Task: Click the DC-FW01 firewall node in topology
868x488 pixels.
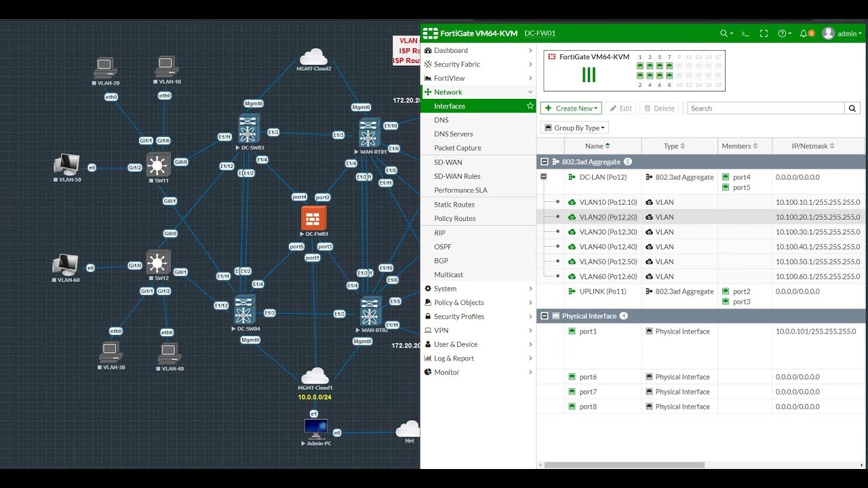Action: pyautogui.click(x=314, y=219)
